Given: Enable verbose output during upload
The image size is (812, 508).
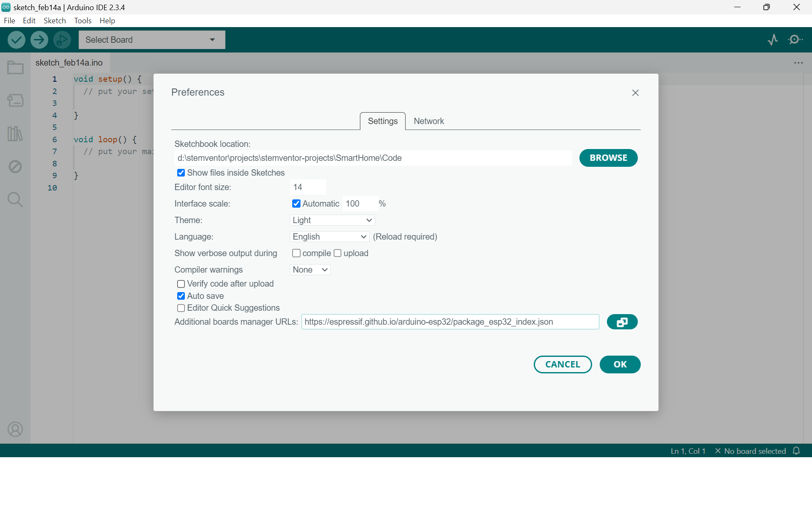Looking at the screenshot, I should (x=337, y=253).
